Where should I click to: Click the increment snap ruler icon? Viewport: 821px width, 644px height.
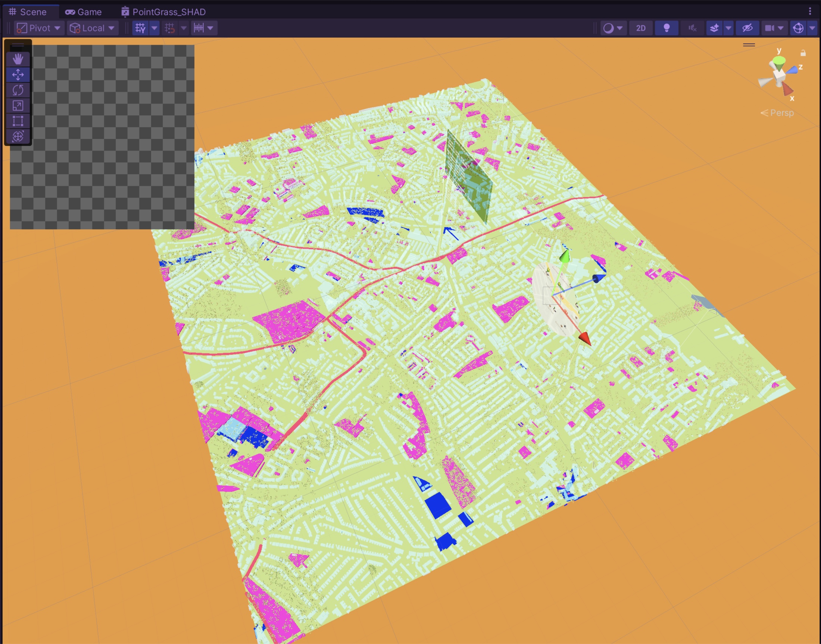(x=199, y=28)
